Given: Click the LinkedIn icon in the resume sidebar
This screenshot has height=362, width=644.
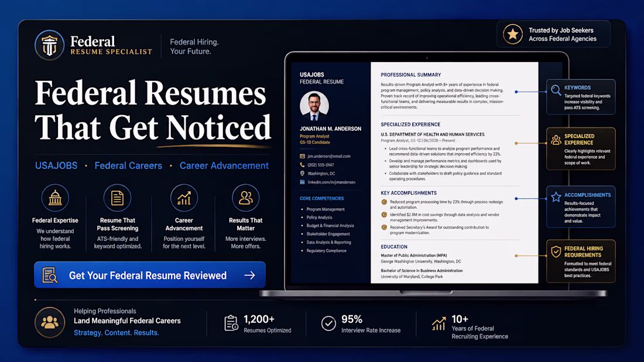Looking at the screenshot, I should click(302, 182).
